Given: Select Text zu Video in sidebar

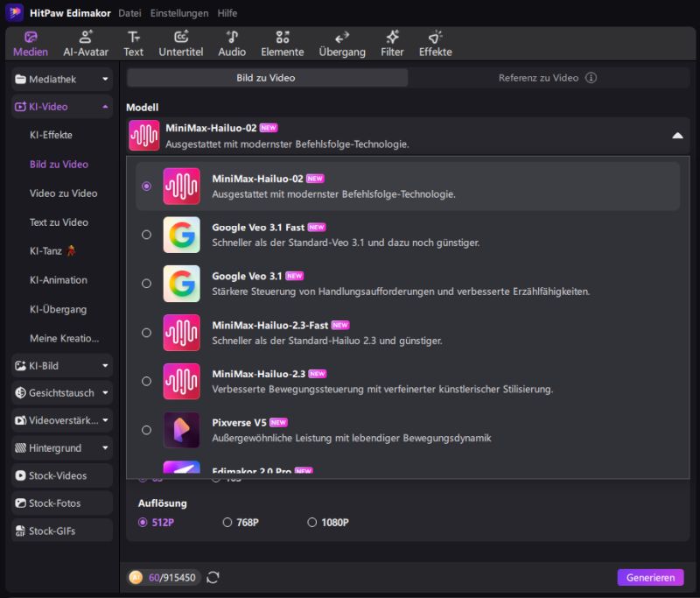Looking at the screenshot, I should point(59,222).
